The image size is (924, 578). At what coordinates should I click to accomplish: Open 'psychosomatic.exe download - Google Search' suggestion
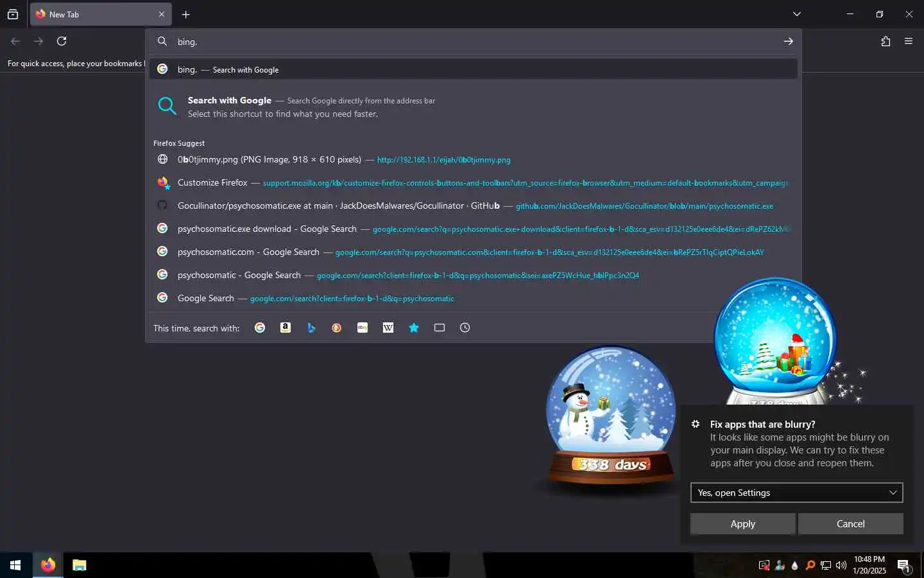[474, 229]
